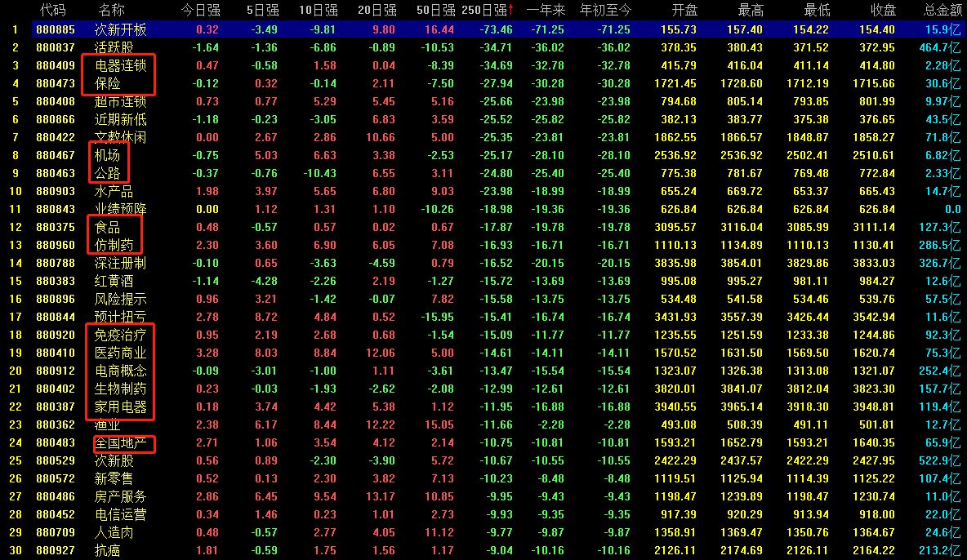
Task: Choose the 深注册制 sector name
Action: (x=120, y=264)
